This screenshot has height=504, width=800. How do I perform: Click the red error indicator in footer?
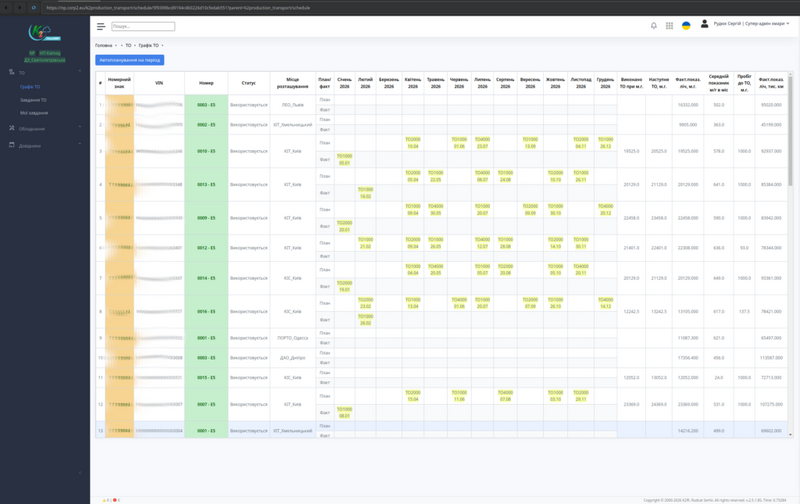click(116, 500)
